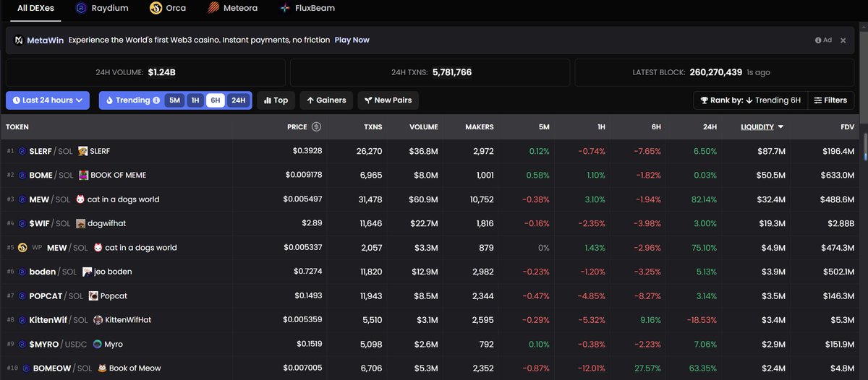Click the Trending info icon
This screenshot has width=868, height=380.
(x=156, y=100)
